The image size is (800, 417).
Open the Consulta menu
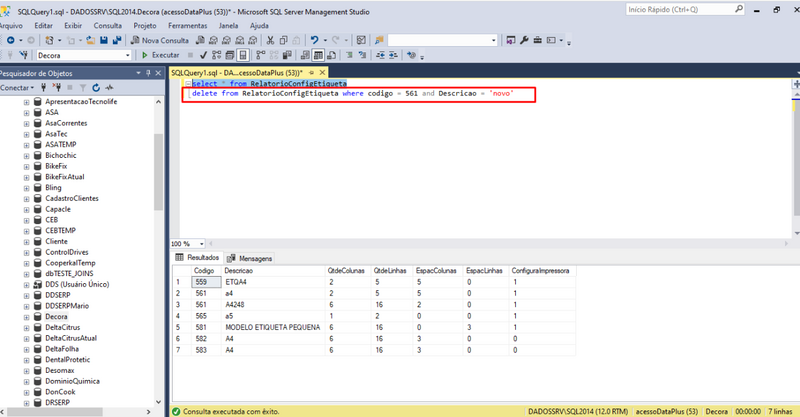click(108, 26)
